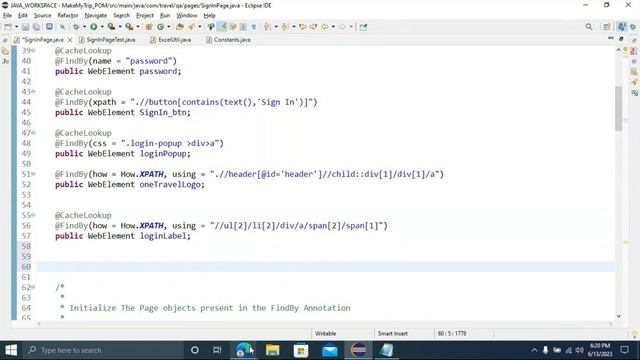The height and width of the screenshot is (360, 640).
Task: Click the Open Perspective icon
Action: (607, 27)
